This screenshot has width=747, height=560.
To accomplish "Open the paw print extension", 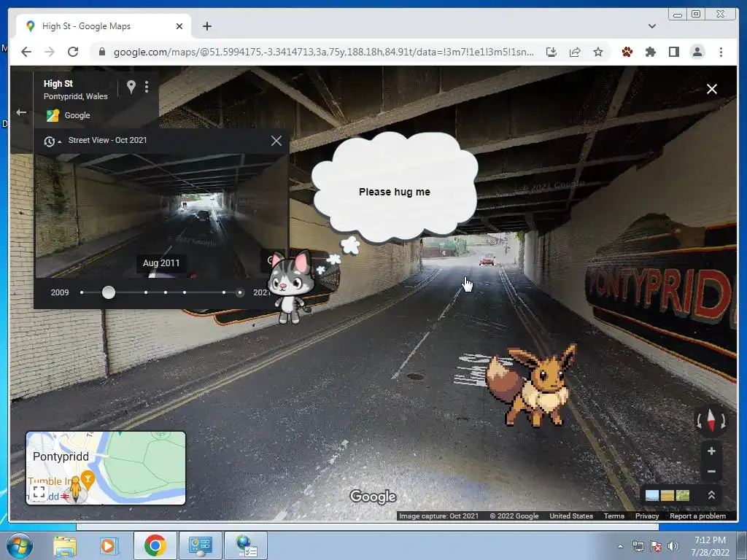I will (x=627, y=52).
